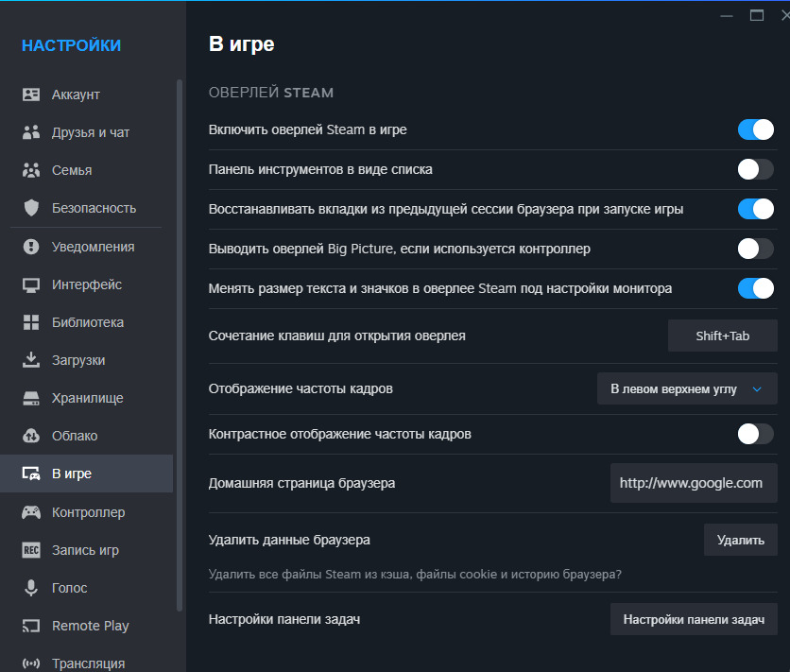Viewport: 790px width, 672px height.
Task: Maximize the settings window
Action: 757,16
